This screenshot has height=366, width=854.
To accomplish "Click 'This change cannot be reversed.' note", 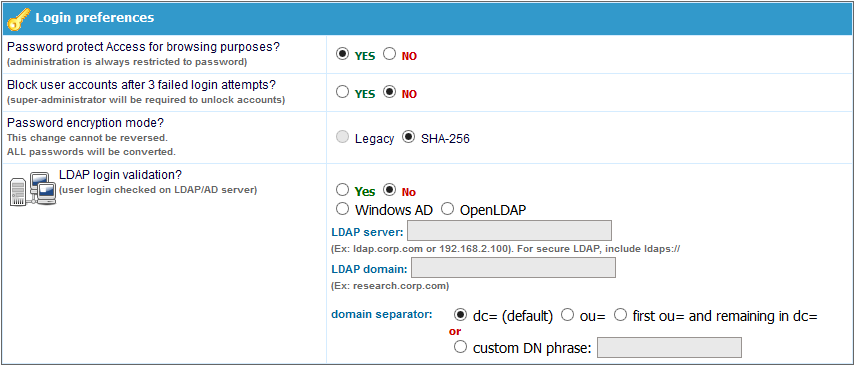I will tap(87, 137).
